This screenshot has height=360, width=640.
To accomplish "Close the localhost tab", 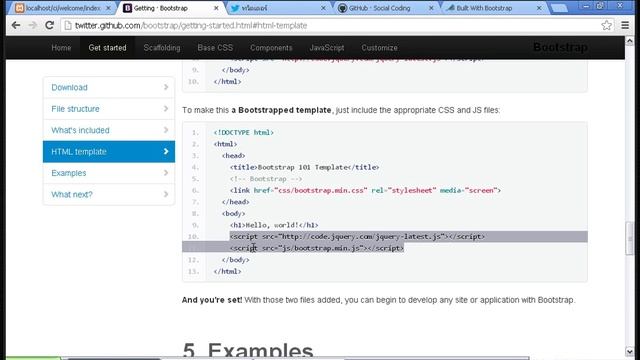I will click(x=108, y=8).
